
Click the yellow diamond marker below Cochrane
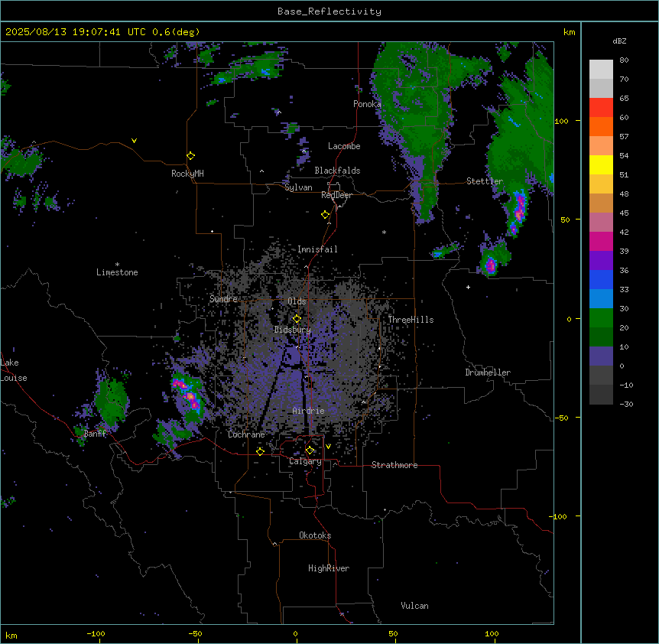pyautogui.click(x=260, y=451)
